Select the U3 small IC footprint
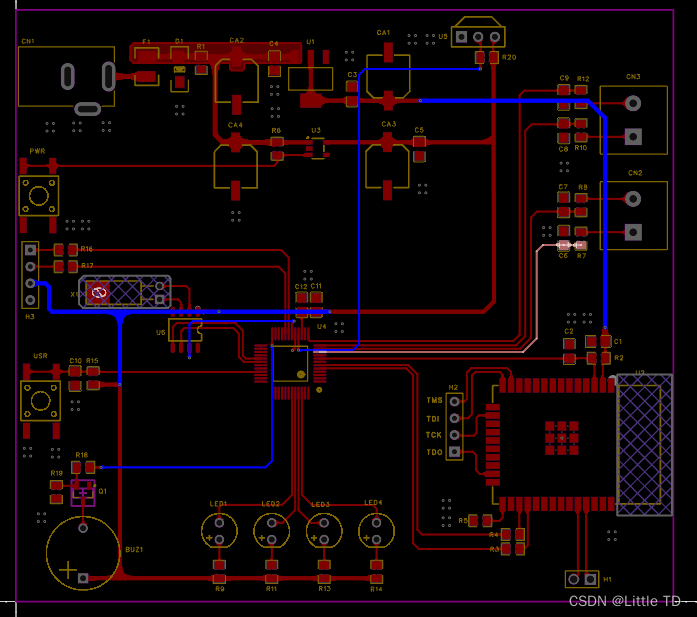The image size is (697, 617). [x=317, y=149]
